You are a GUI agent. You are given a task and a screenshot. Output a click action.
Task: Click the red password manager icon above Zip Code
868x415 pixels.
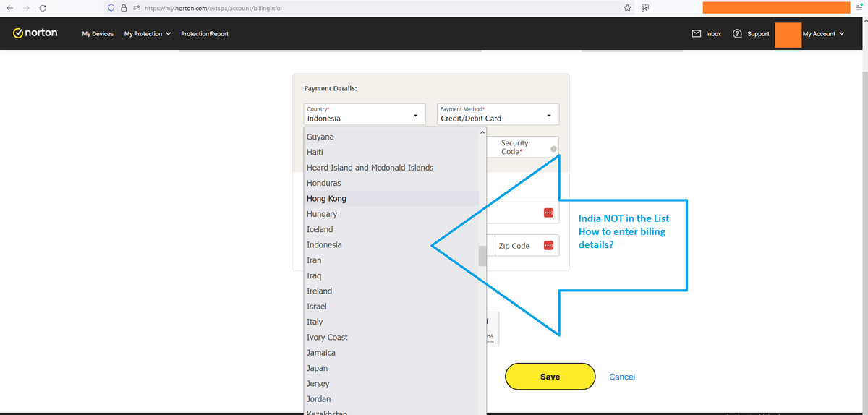click(548, 213)
